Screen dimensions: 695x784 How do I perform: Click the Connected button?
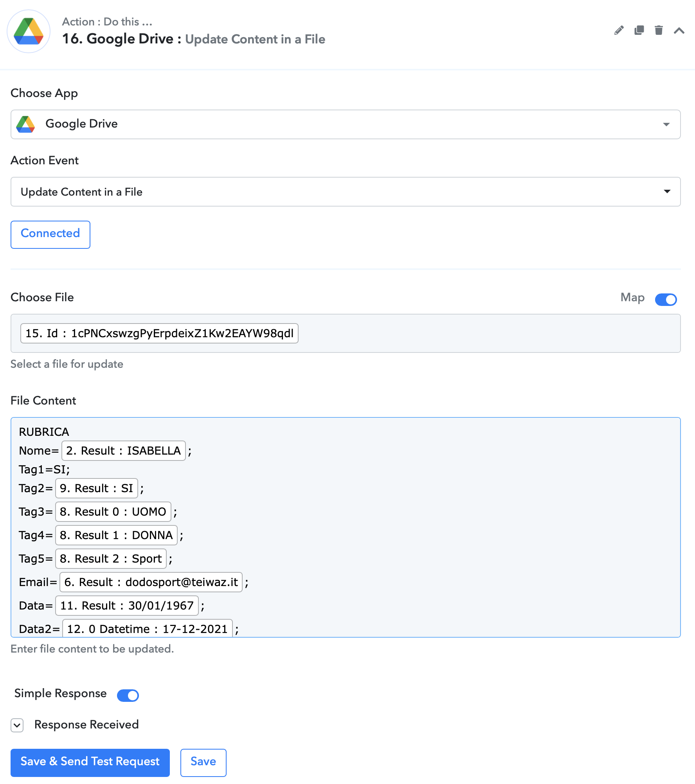[x=50, y=234]
